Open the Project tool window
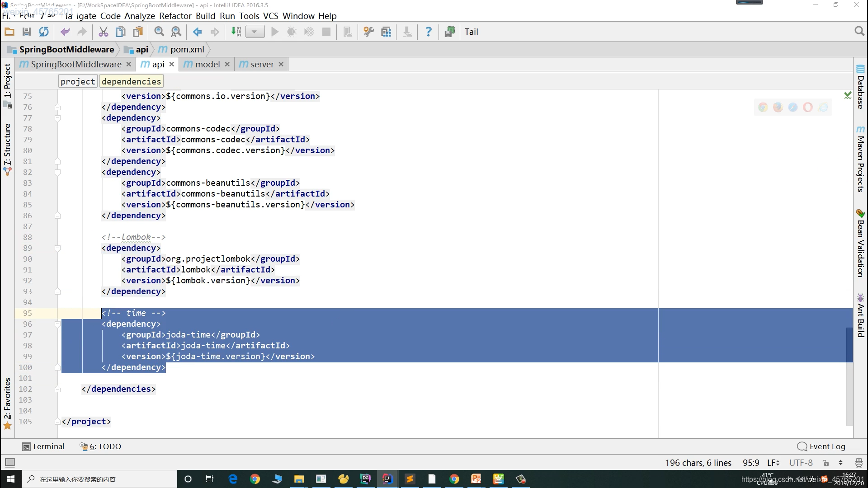 pyautogui.click(x=7, y=85)
